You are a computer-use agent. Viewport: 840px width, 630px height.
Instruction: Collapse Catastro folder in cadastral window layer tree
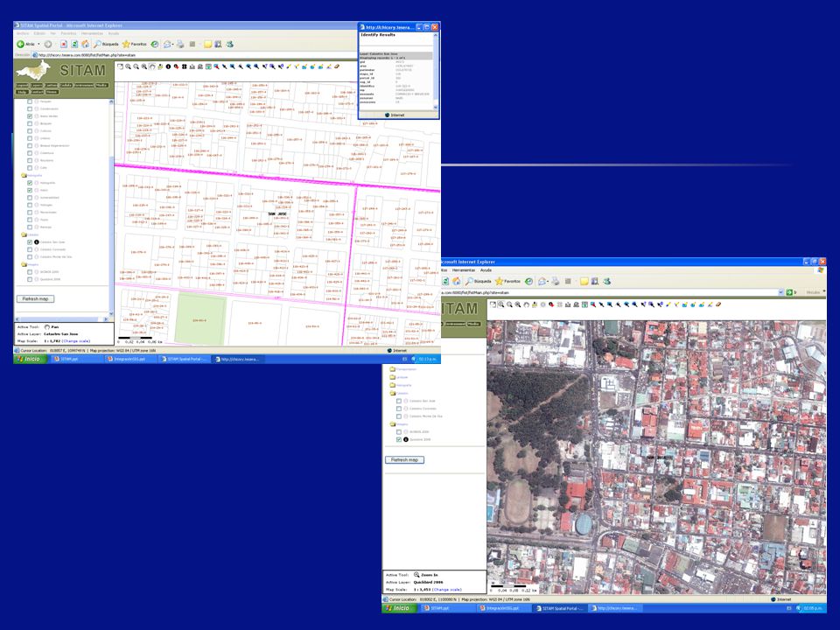tap(24, 234)
